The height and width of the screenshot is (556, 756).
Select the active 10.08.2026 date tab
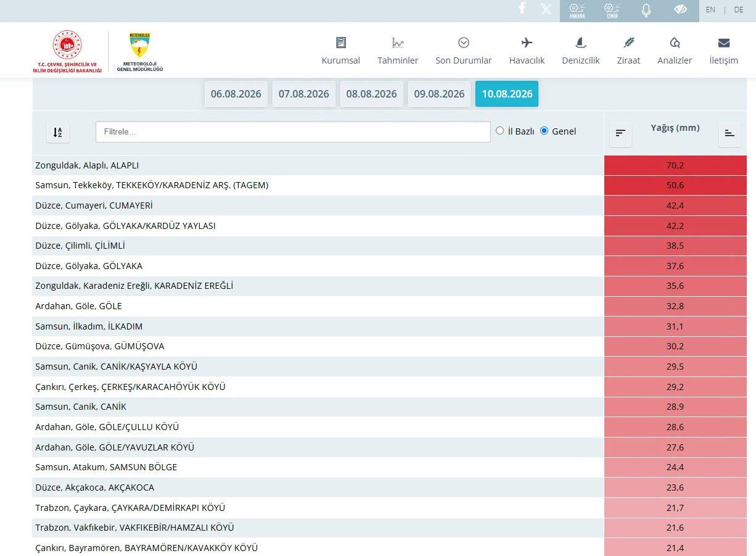tap(507, 94)
